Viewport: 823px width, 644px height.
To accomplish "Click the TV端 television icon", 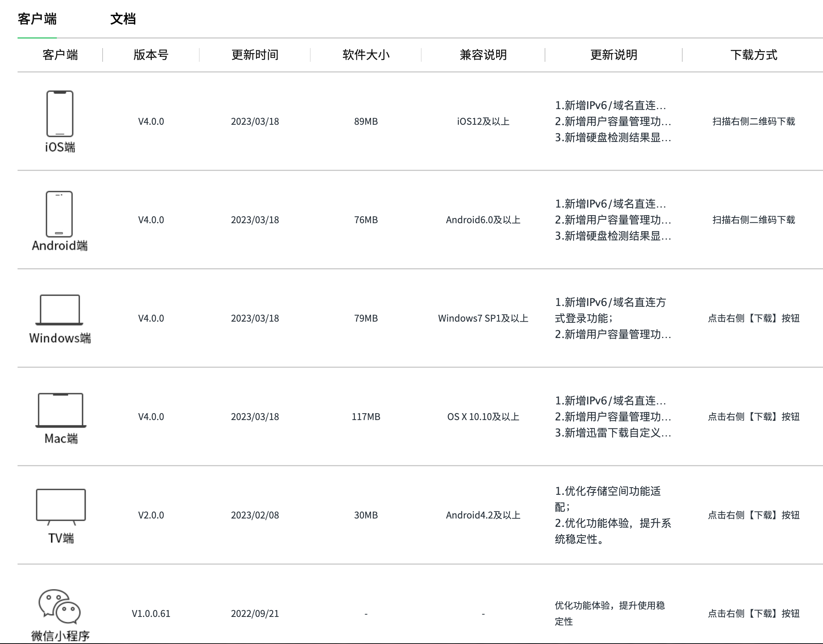I will click(61, 507).
